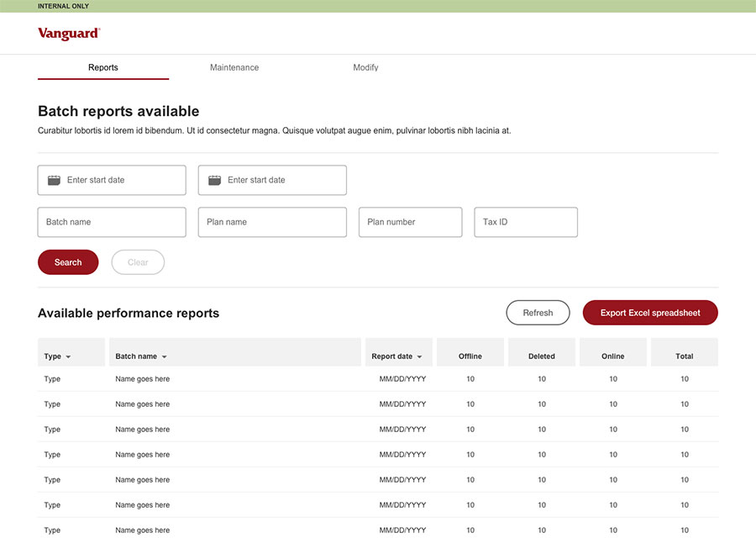
Task: Click the red Search button
Action: click(68, 262)
